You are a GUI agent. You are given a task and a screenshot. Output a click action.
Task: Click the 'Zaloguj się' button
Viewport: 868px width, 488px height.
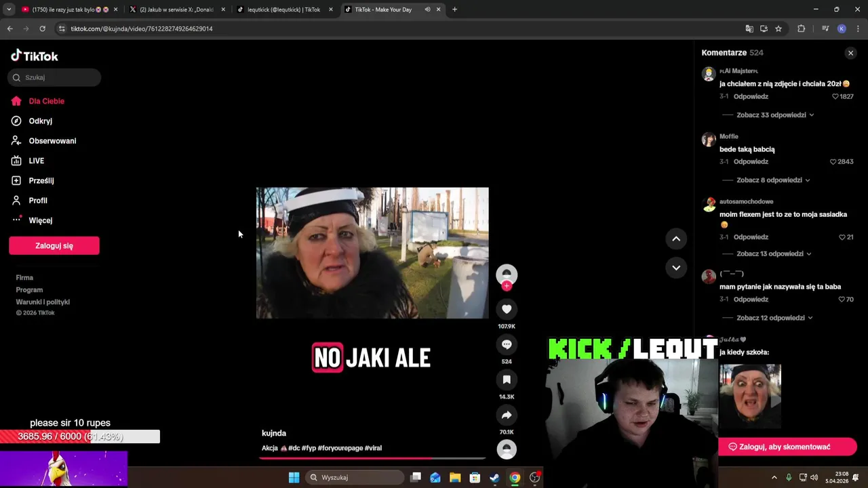click(54, 246)
